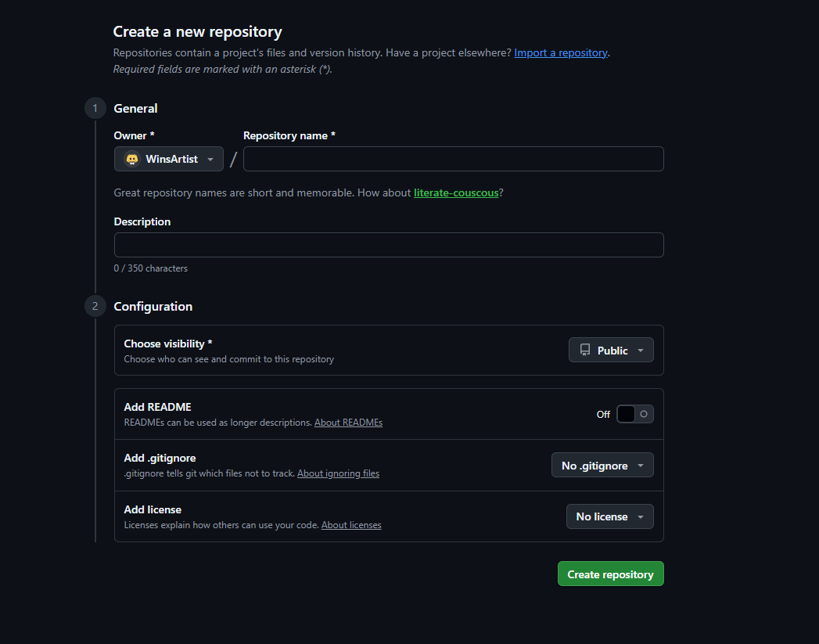Screen dimensions: 819x644
Task: Click the caret arrow on No .gitignore
Action: click(x=641, y=466)
